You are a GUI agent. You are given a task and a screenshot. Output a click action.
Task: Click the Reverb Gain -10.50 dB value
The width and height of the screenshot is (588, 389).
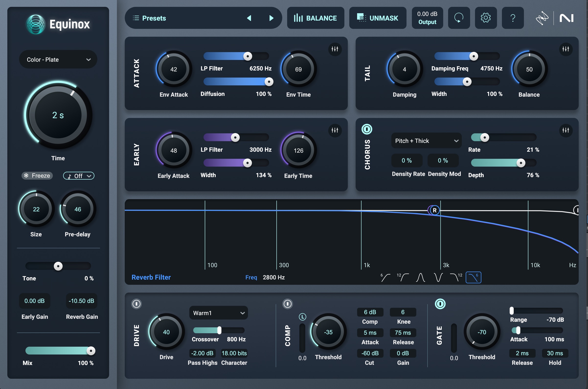(x=82, y=301)
